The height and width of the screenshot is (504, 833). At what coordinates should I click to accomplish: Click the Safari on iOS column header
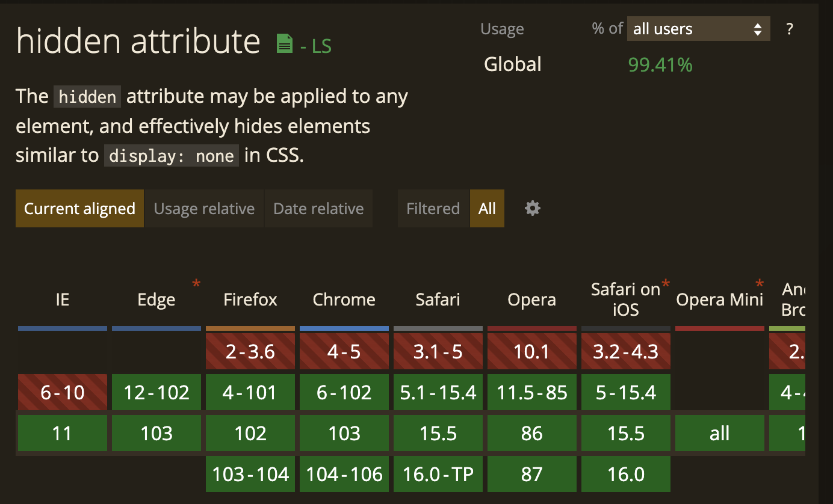(626, 300)
